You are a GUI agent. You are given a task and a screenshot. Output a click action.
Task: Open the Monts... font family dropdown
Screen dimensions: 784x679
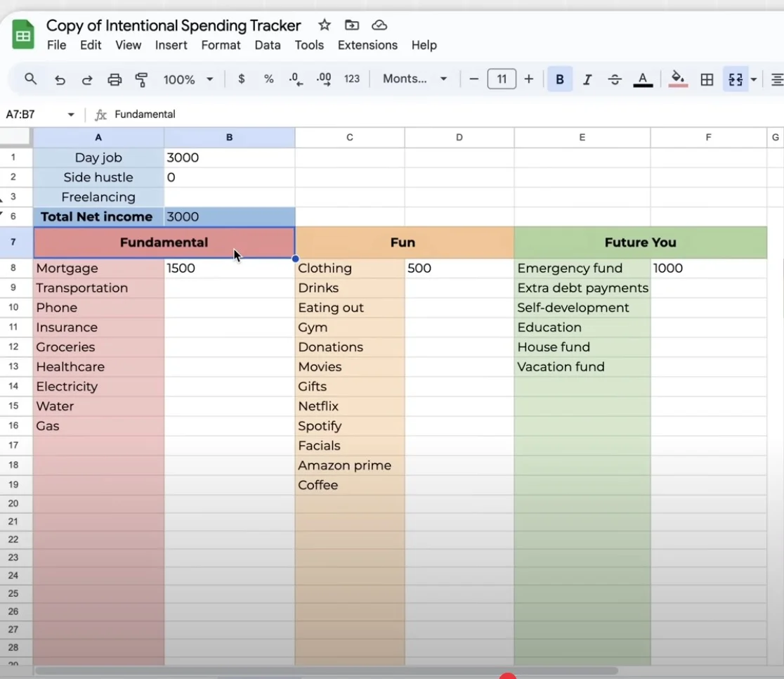[414, 79]
